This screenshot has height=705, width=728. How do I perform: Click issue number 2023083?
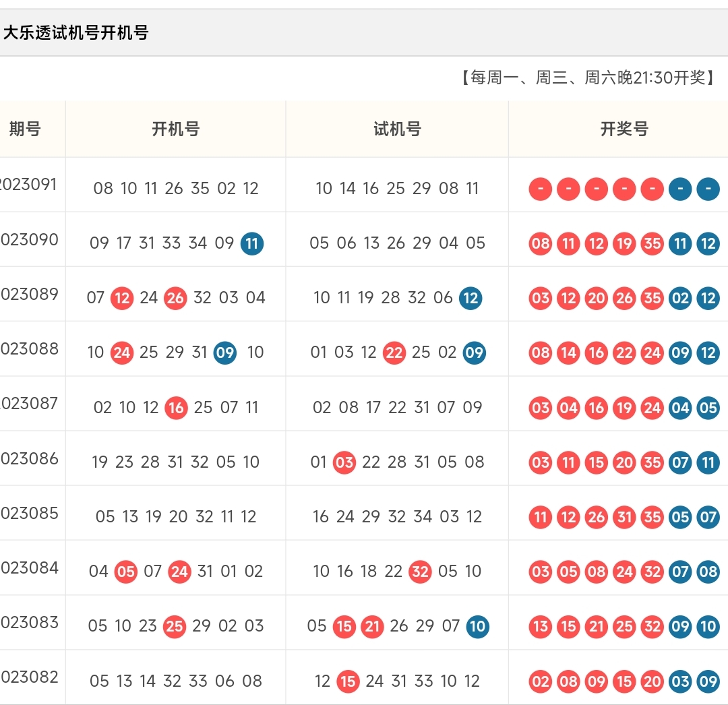29,622
